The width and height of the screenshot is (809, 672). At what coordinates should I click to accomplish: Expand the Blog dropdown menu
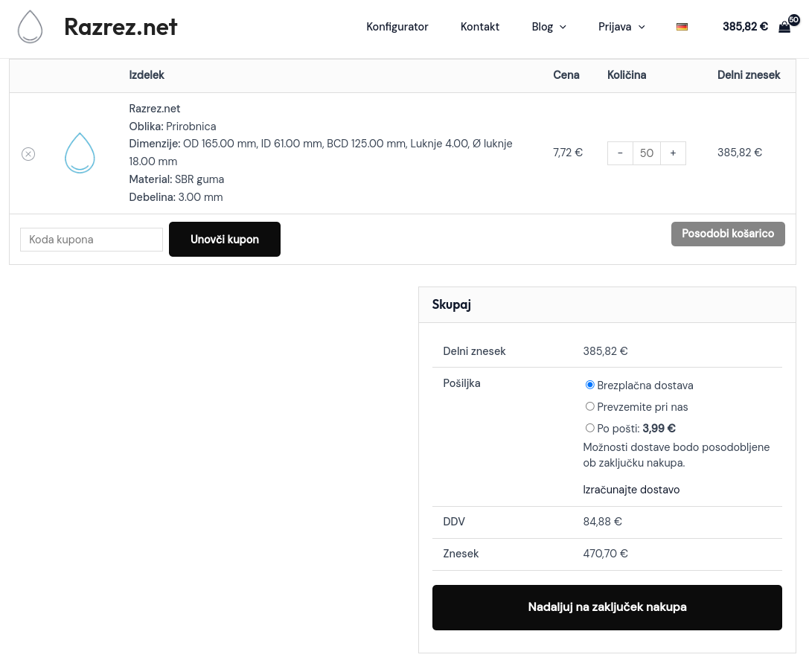[549, 27]
